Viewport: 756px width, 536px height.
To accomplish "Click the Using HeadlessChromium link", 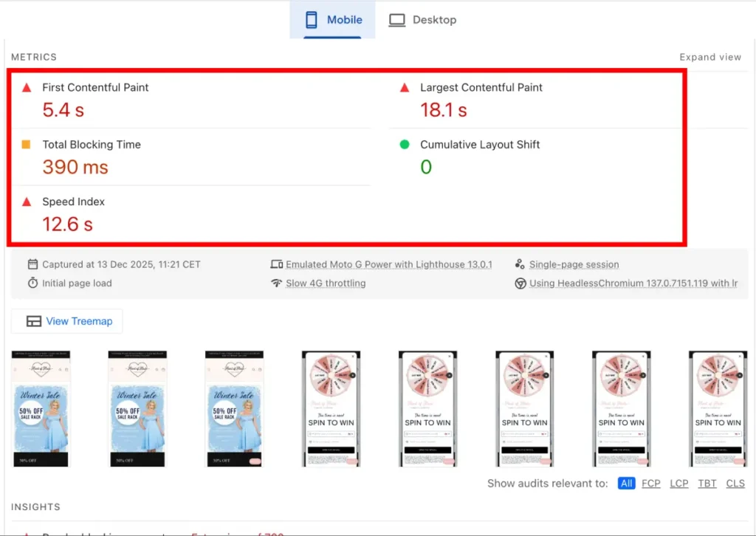I will (x=633, y=283).
